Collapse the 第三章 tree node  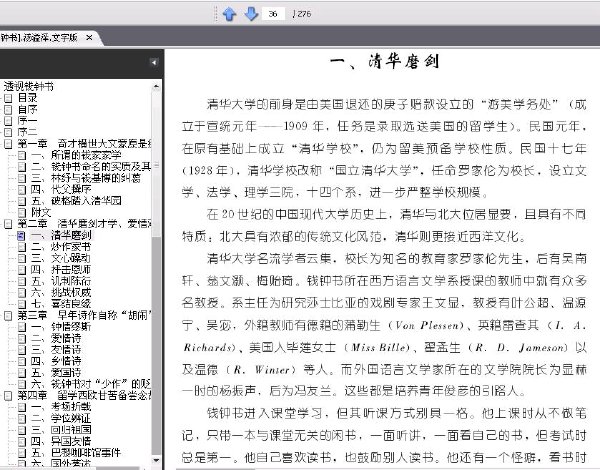[x=8, y=315]
